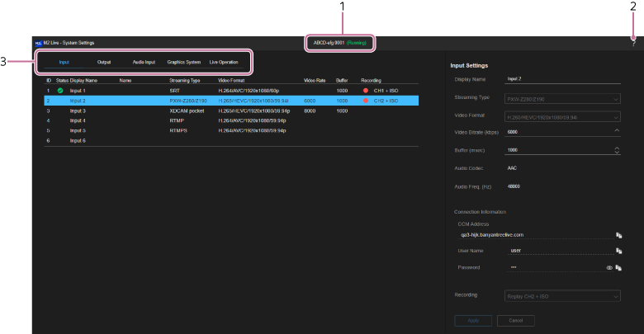Viewport: 644px width, 334px height.
Task: Open the Recording dropdown
Action: pos(562,296)
